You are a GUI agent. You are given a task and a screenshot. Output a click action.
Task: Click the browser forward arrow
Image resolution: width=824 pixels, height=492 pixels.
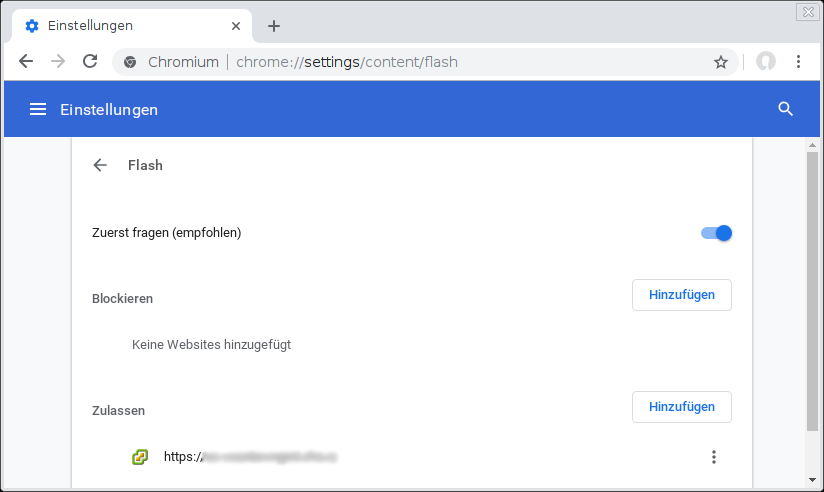58,62
